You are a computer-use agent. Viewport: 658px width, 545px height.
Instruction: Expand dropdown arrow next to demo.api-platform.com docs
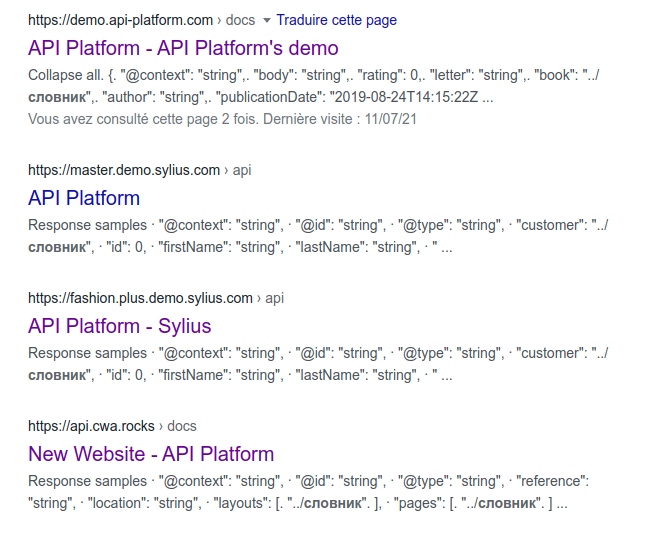point(266,20)
